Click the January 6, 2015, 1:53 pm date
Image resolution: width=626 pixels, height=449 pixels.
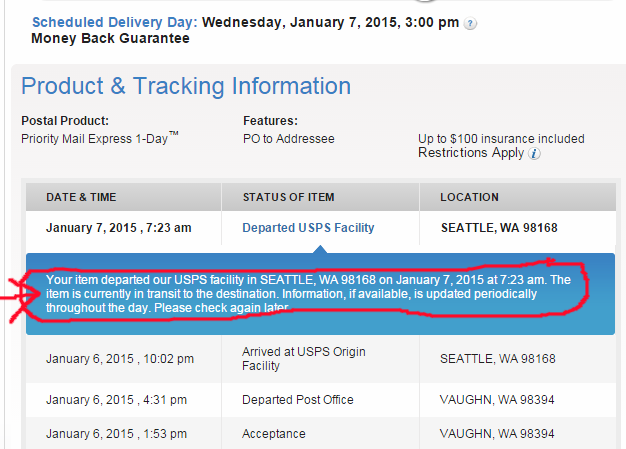click(x=118, y=432)
